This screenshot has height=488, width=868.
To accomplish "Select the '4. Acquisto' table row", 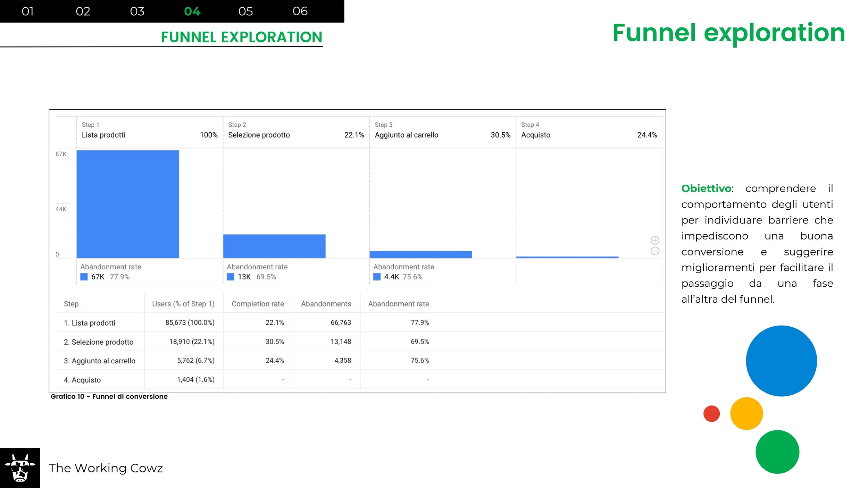I will click(82, 380).
